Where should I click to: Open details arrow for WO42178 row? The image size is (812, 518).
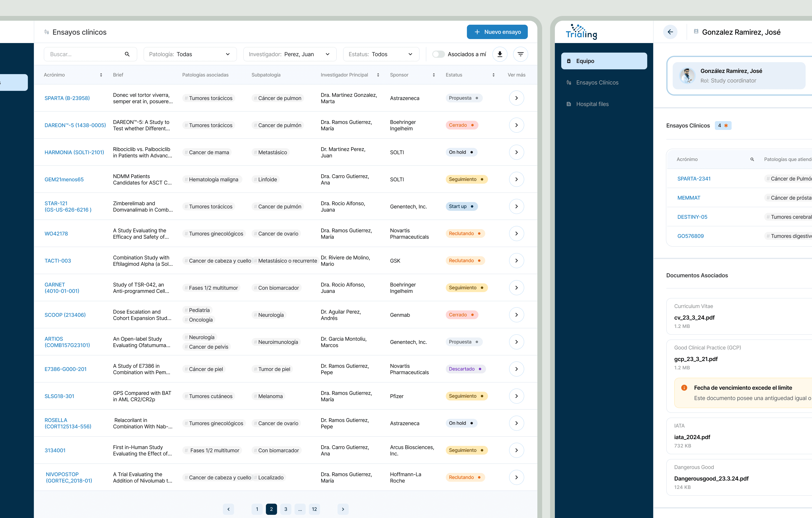(x=516, y=233)
